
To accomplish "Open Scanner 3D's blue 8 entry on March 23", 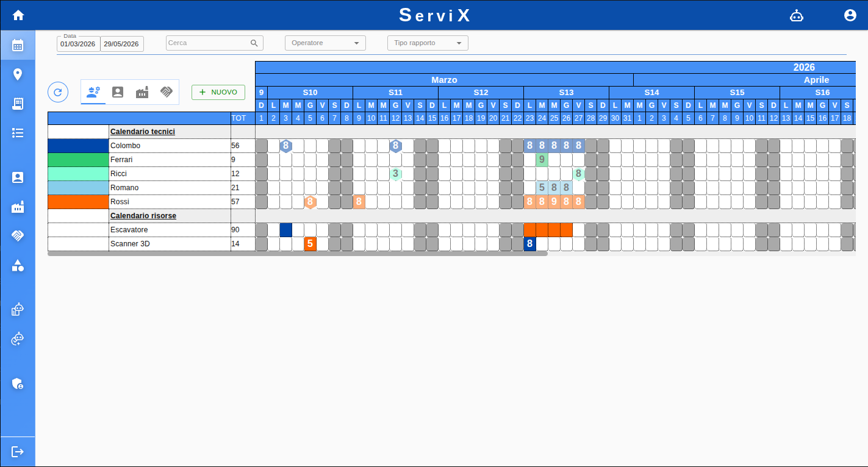I will (529, 244).
